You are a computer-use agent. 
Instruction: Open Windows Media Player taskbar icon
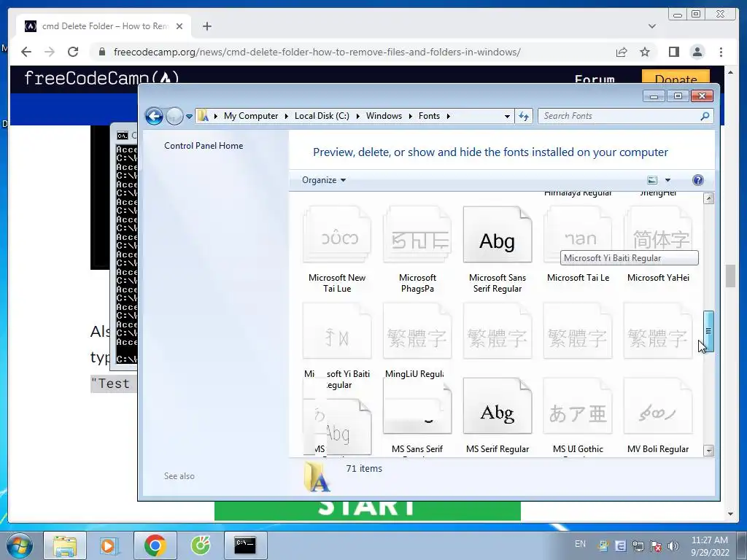coord(109,545)
